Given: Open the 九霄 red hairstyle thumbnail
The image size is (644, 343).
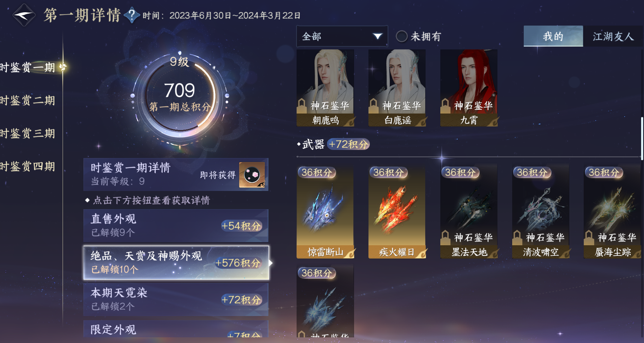Looking at the screenshot, I should point(469,88).
